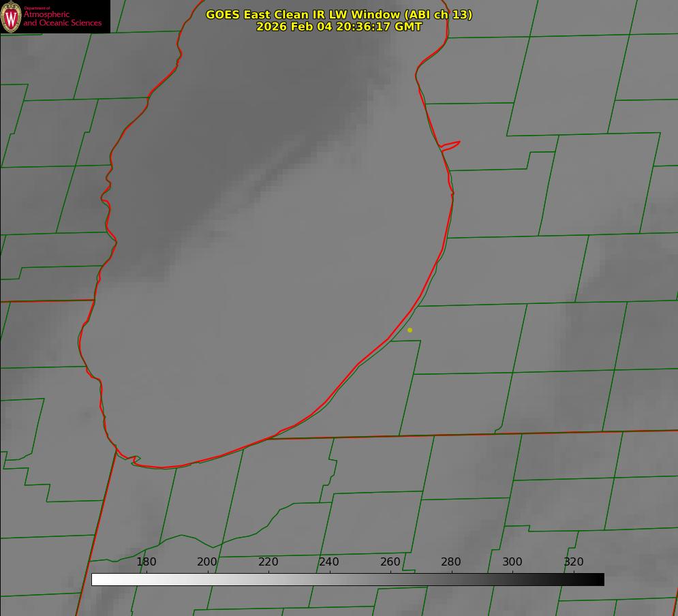The image size is (678, 616).
Task: Click the Atmospheric and Oceanic Sciences text
Action: 62,18
